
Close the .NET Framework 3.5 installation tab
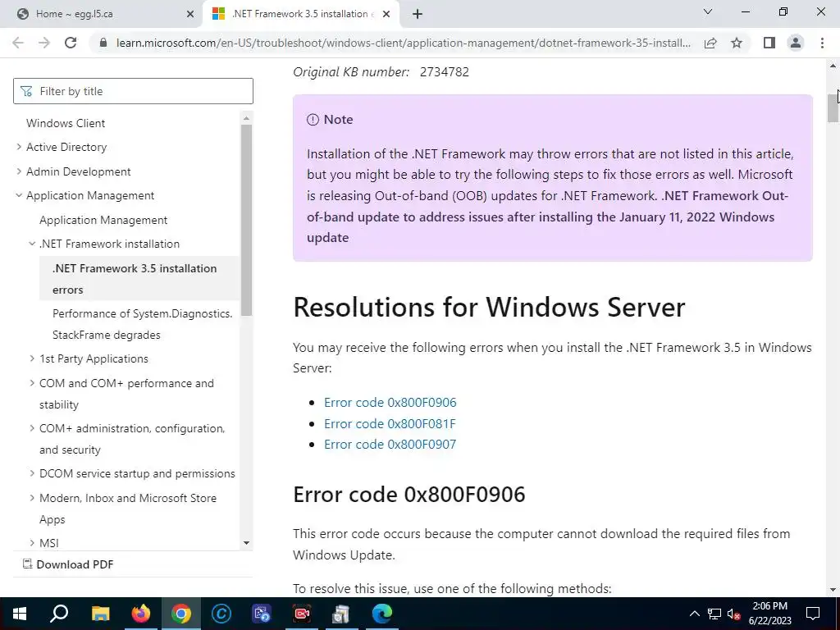click(x=386, y=14)
